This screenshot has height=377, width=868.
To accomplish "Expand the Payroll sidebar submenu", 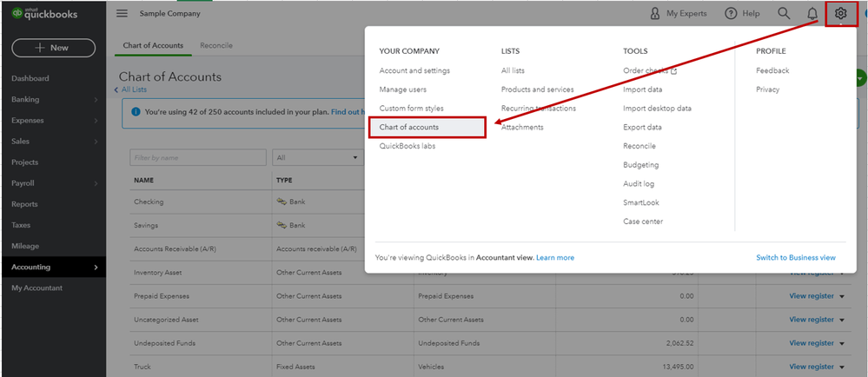I will 96,183.
